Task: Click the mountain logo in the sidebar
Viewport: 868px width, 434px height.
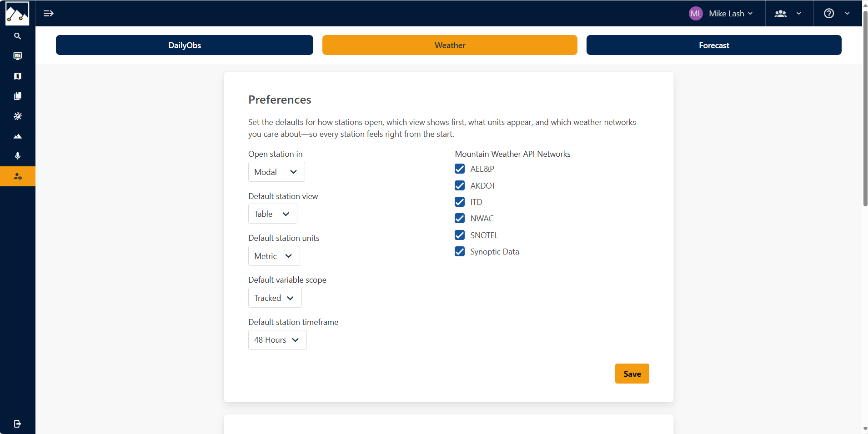Action: [x=17, y=13]
